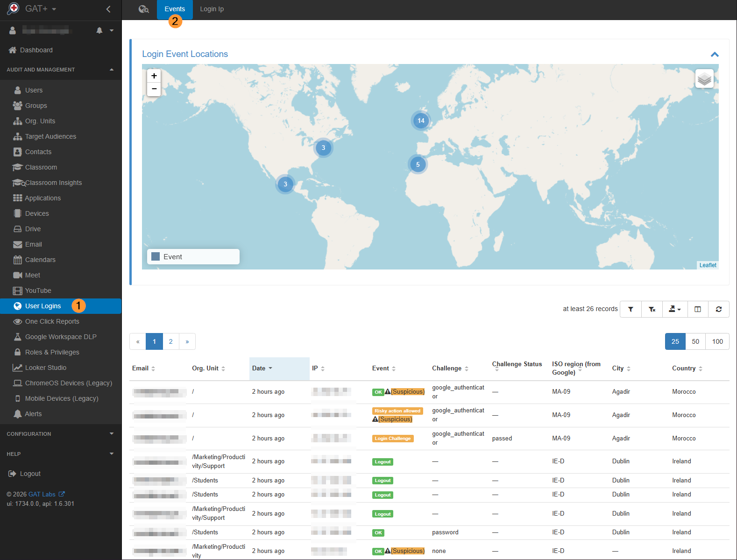Collapse the sidebar with the left chevron

tap(108, 9)
